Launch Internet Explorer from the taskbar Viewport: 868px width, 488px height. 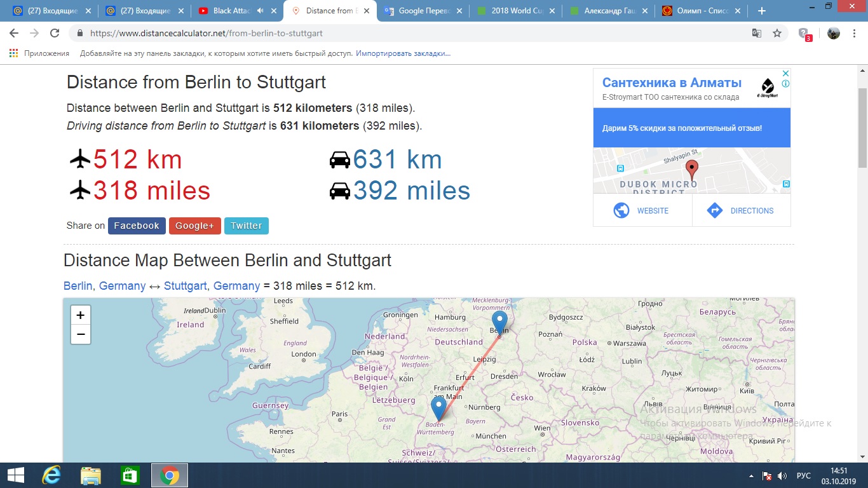(x=51, y=475)
